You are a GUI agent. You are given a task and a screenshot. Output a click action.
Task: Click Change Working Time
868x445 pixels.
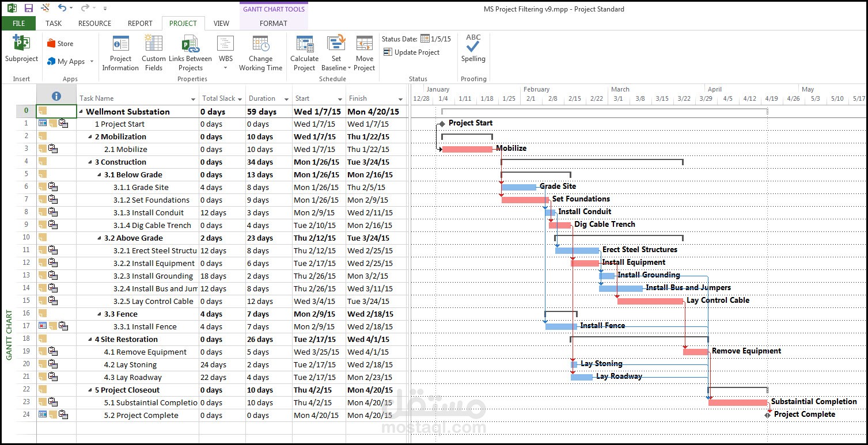point(260,52)
